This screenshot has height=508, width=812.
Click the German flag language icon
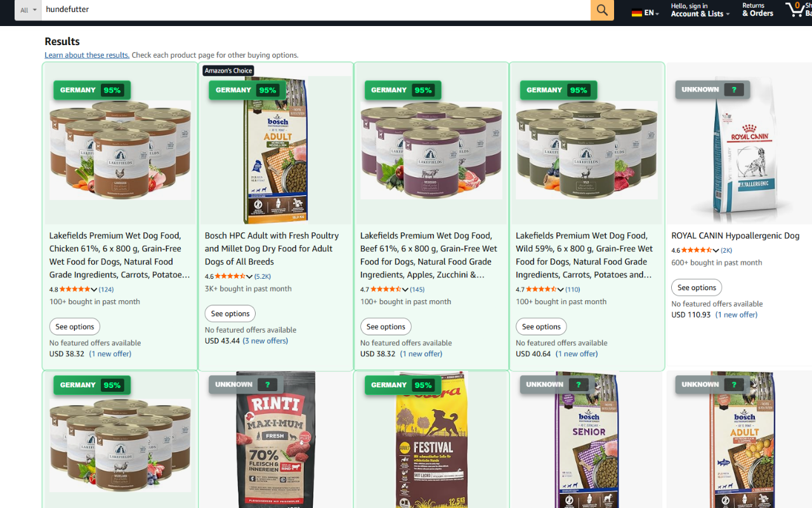pyautogui.click(x=637, y=13)
